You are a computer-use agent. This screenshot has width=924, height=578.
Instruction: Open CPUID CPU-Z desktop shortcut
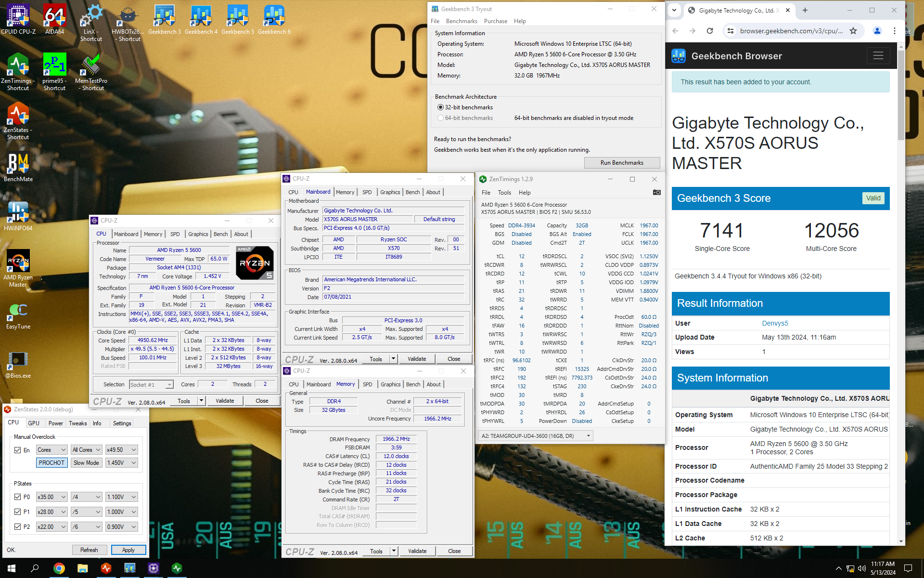click(x=18, y=19)
